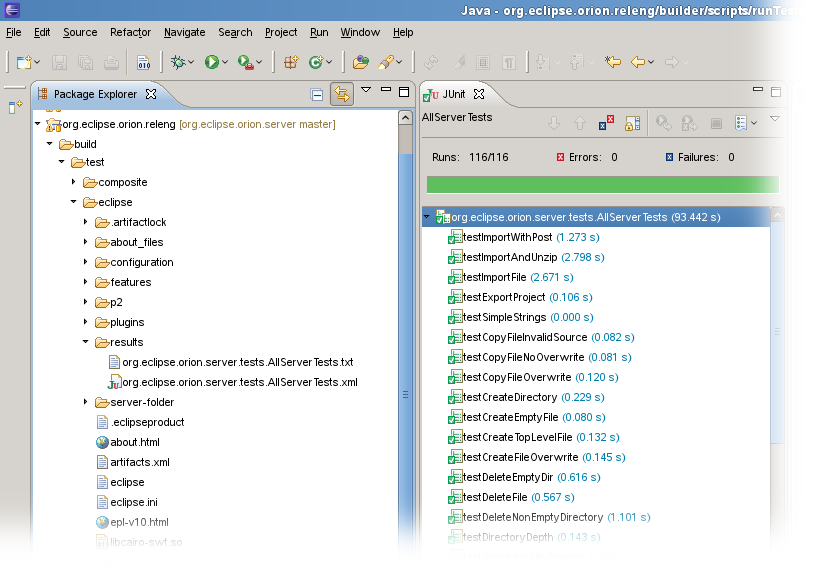Image resolution: width=821 pixels, height=579 pixels.
Task: Click Next Failed Test arrow in JUnit
Action: [x=554, y=124]
